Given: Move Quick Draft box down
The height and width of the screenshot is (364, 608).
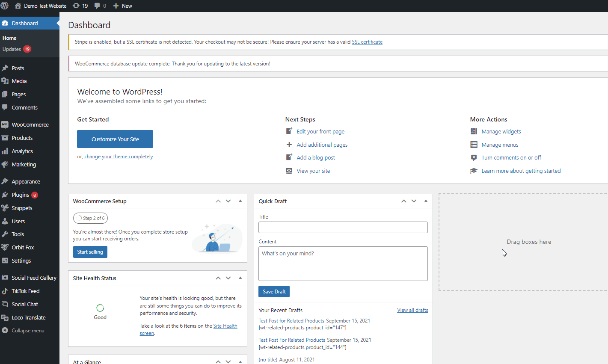Looking at the screenshot, I should tap(414, 201).
